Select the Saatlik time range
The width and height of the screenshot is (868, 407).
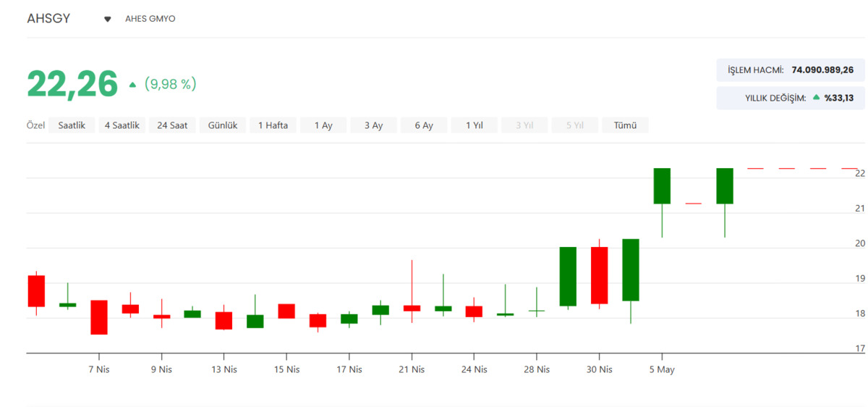[72, 125]
